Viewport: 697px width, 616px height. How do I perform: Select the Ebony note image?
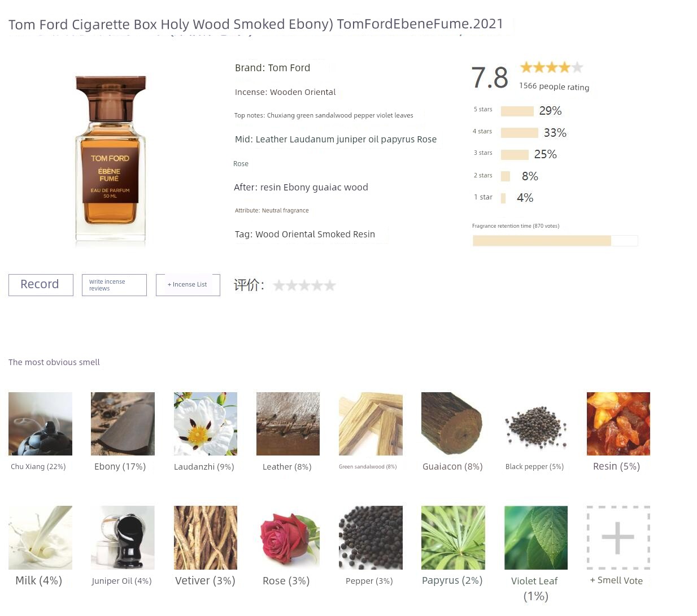point(123,424)
